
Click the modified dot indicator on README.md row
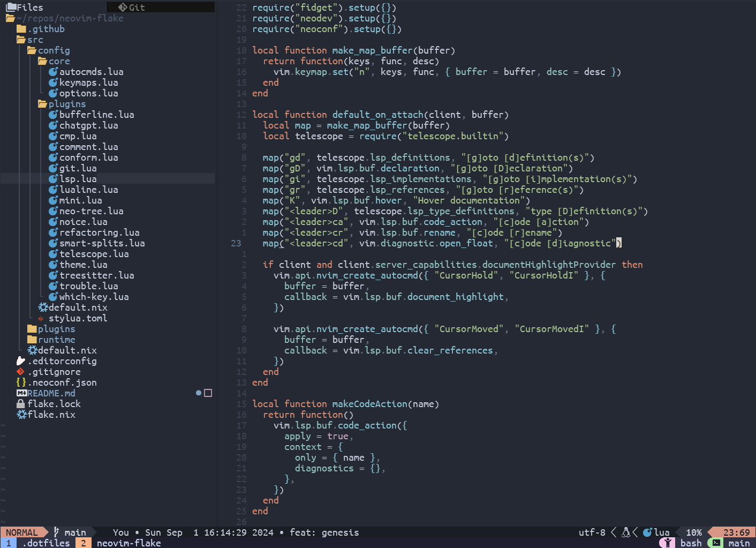199,393
